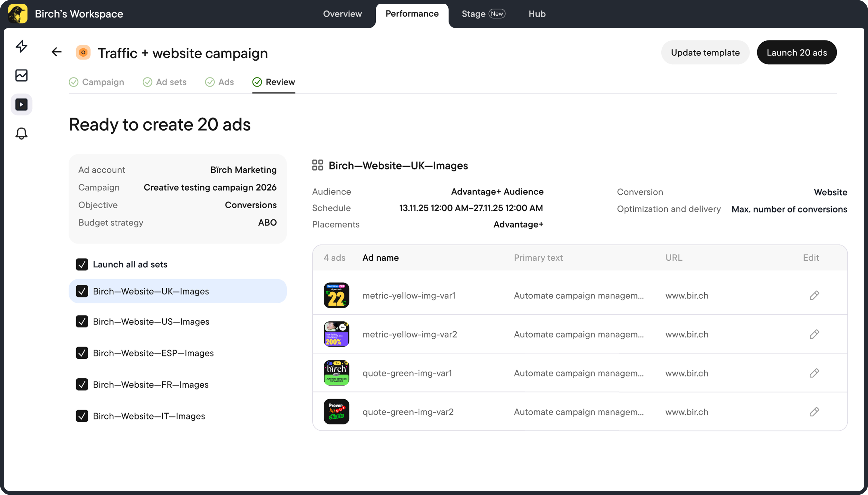The height and width of the screenshot is (495, 868).
Task: Edit the metric-yellow-img-var2 ad with pencil icon
Action: (814, 334)
